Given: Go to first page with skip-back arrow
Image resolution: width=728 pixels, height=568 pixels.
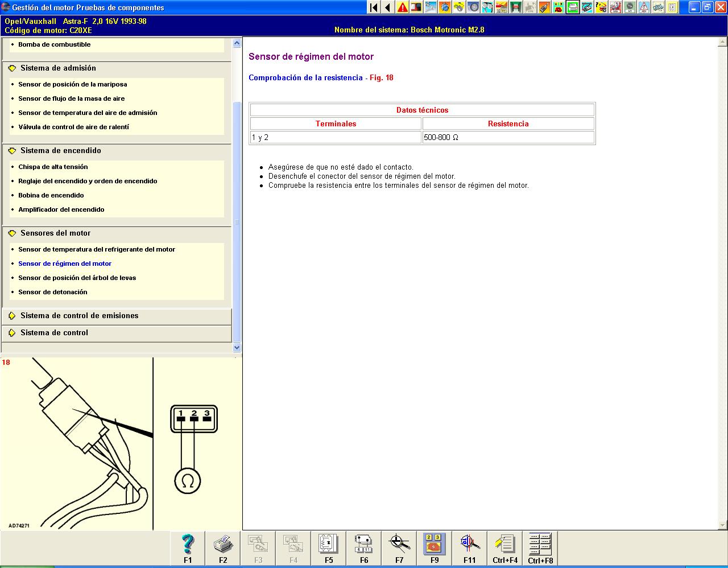Looking at the screenshot, I should tap(374, 7).
